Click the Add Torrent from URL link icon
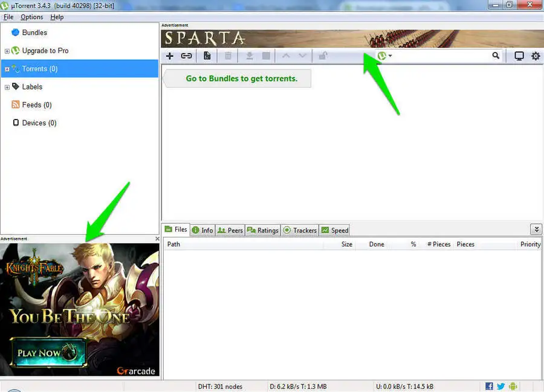This screenshot has width=544, height=392. [186, 56]
